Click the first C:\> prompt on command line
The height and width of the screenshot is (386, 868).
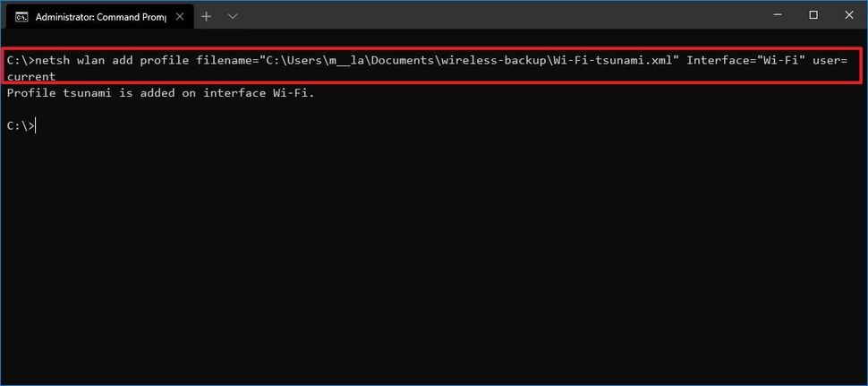(x=18, y=60)
